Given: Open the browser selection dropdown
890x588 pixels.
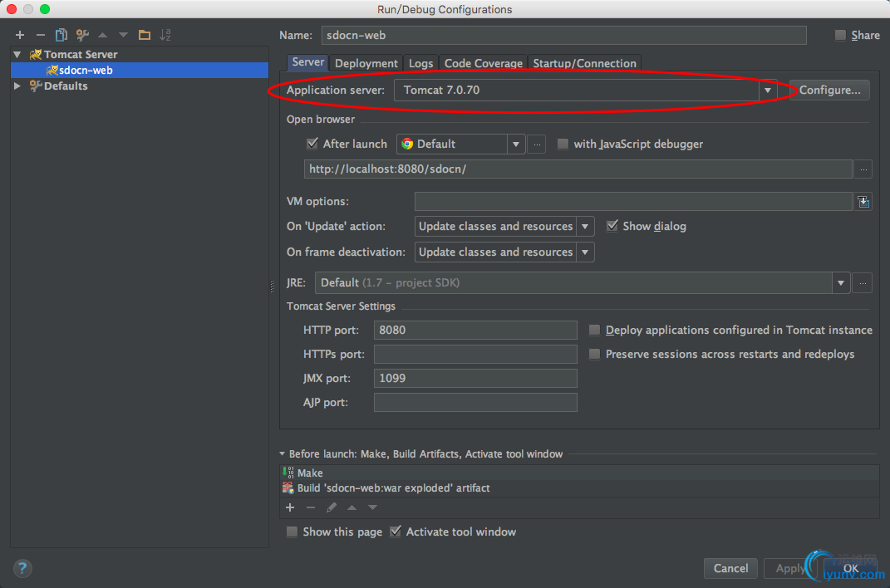Looking at the screenshot, I should [516, 144].
